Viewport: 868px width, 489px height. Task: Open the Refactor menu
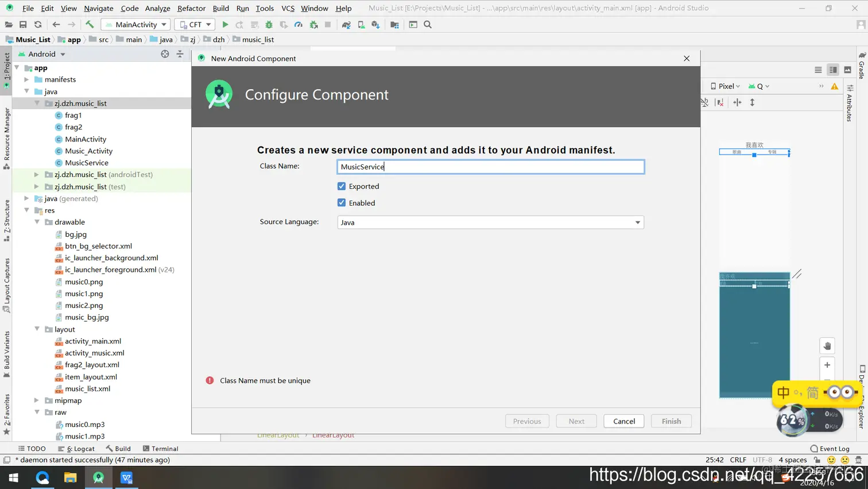tap(191, 8)
